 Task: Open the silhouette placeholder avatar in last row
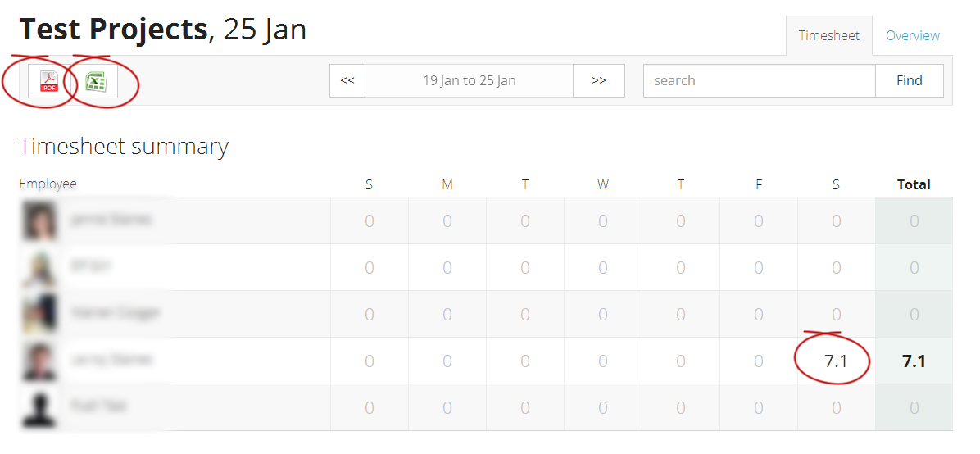pyautogui.click(x=39, y=408)
